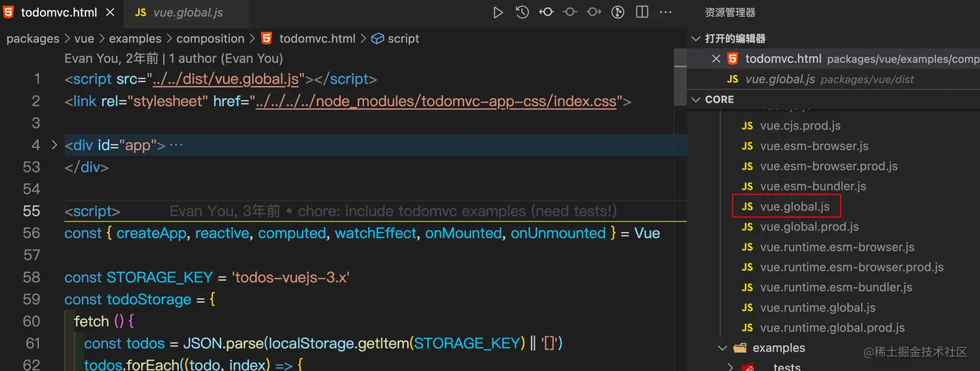980x371 pixels.
Task: Click the circled git branch icon
Action: click(618, 12)
